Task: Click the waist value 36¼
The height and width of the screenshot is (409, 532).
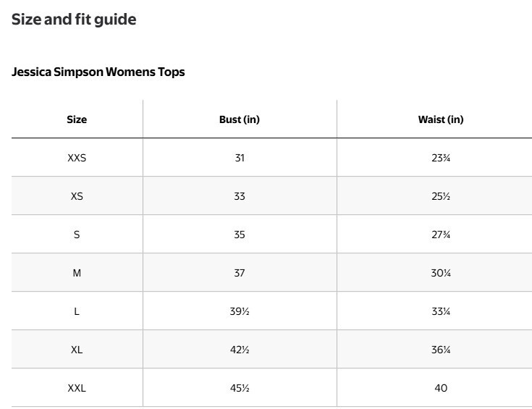Action: 441,350
